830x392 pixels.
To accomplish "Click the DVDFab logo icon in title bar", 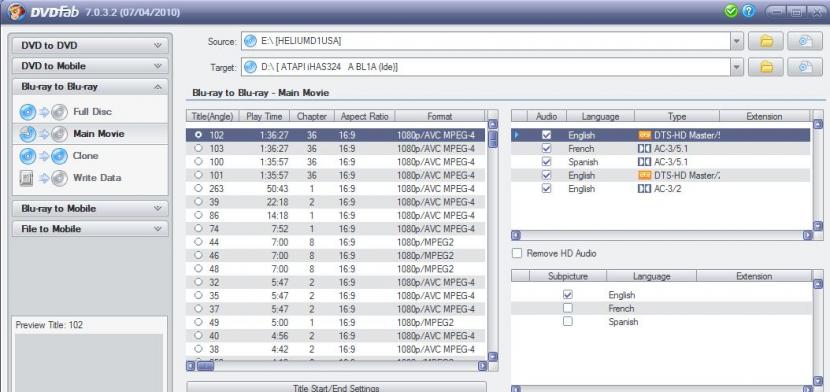I will 16,11.
